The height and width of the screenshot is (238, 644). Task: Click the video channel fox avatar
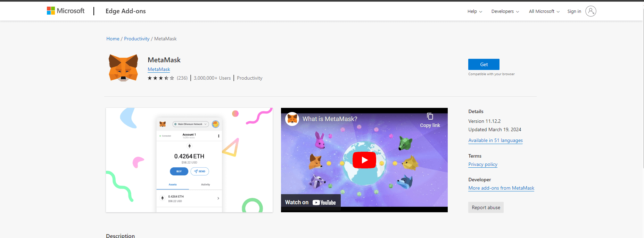pos(292,119)
